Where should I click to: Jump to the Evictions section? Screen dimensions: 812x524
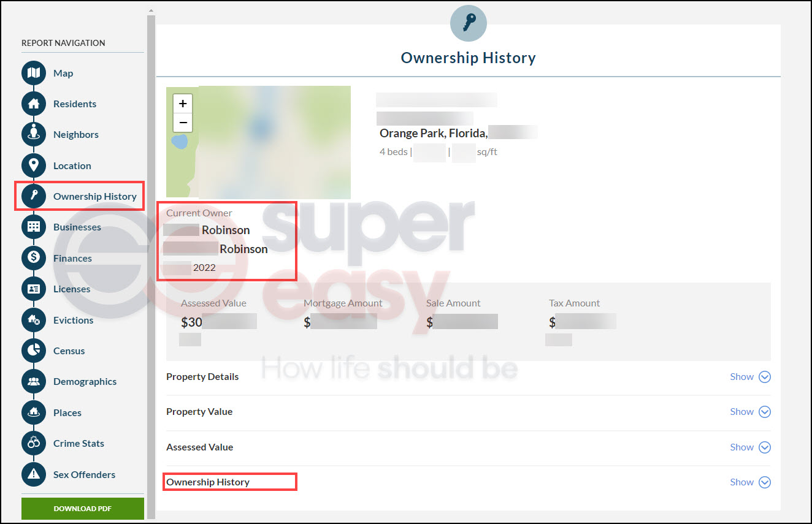pyautogui.click(x=74, y=320)
